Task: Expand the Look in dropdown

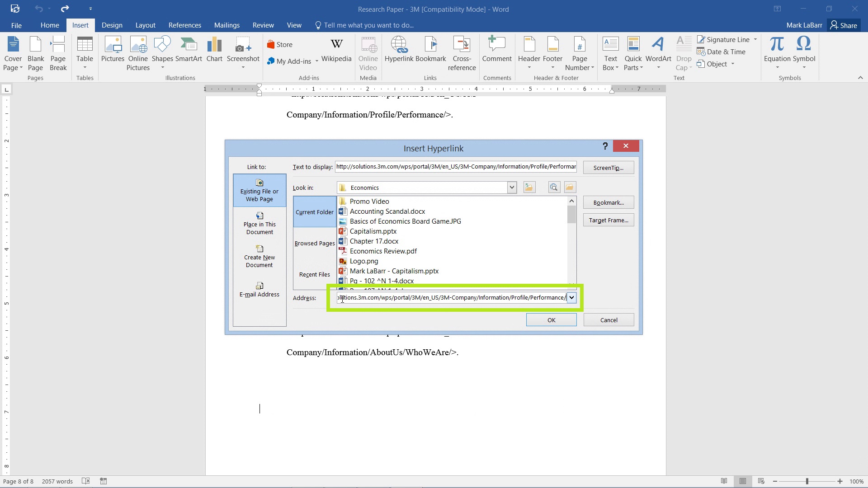Action: 512,187
